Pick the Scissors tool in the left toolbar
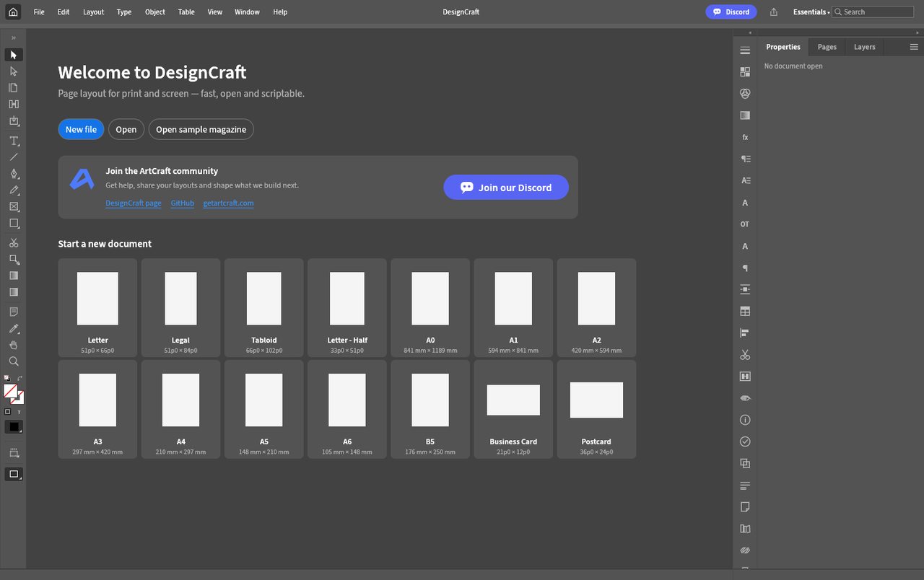This screenshot has height=580, width=924. tap(14, 243)
